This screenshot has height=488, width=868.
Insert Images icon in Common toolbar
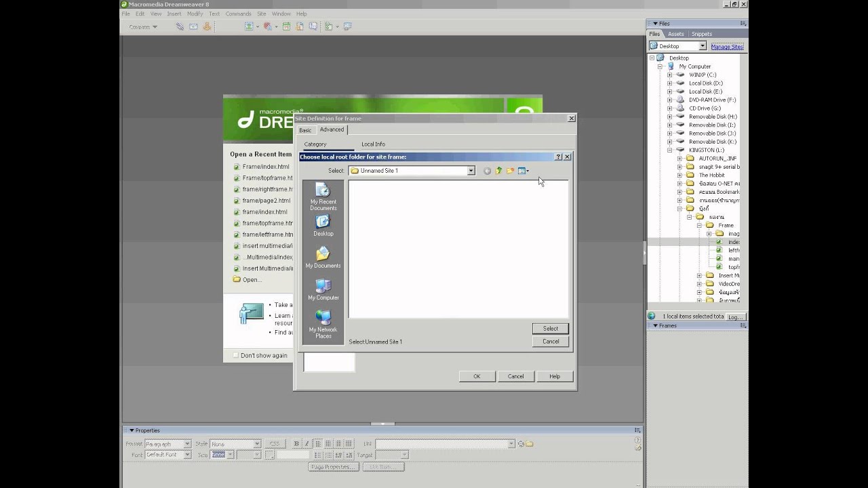click(249, 26)
